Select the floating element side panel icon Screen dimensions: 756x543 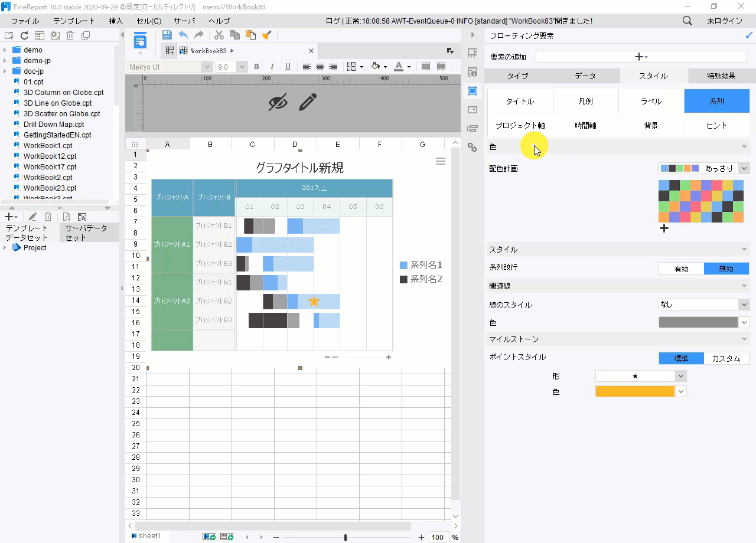(x=472, y=91)
